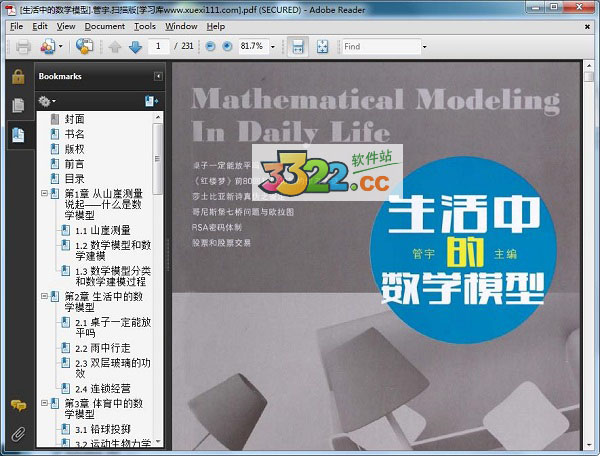Open the Pages thumbnails panel
The width and height of the screenshot is (600, 456).
[x=18, y=105]
